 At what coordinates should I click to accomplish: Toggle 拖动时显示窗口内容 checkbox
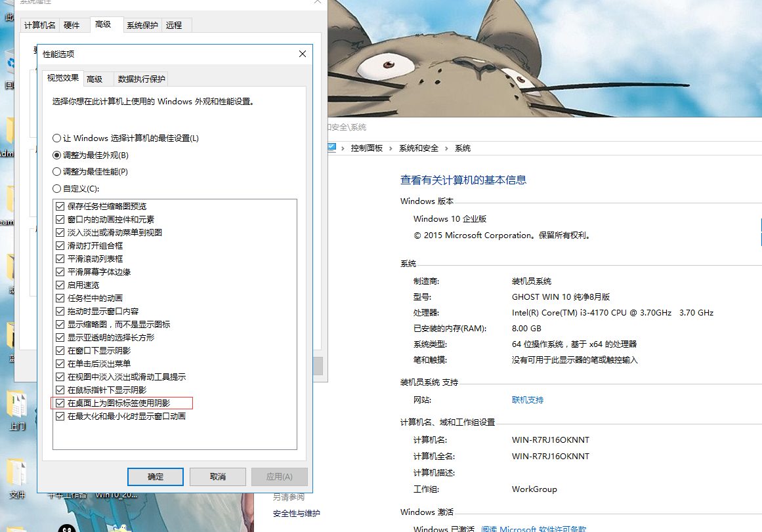click(x=60, y=312)
